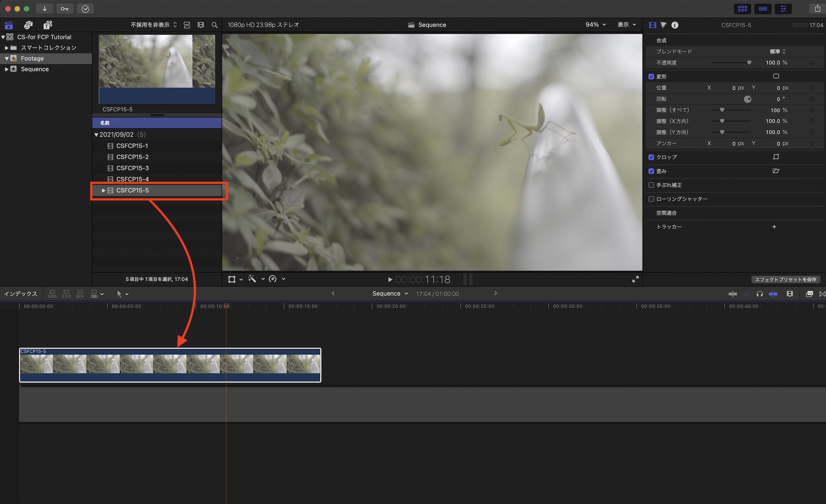The height and width of the screenshot is (504, 826).
Task: Switch browser to filmstrip view
Action: pos(187,25)
